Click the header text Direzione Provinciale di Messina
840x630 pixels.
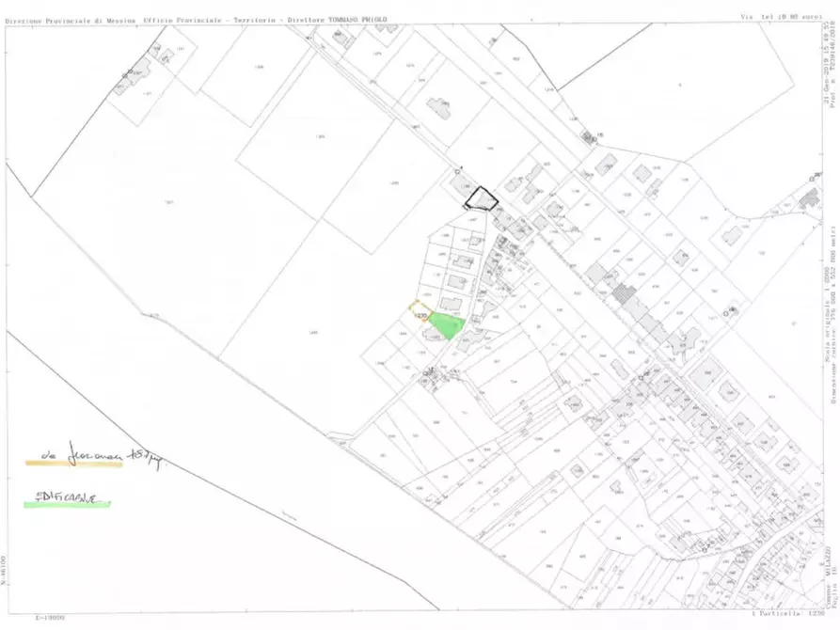(71, 20)
